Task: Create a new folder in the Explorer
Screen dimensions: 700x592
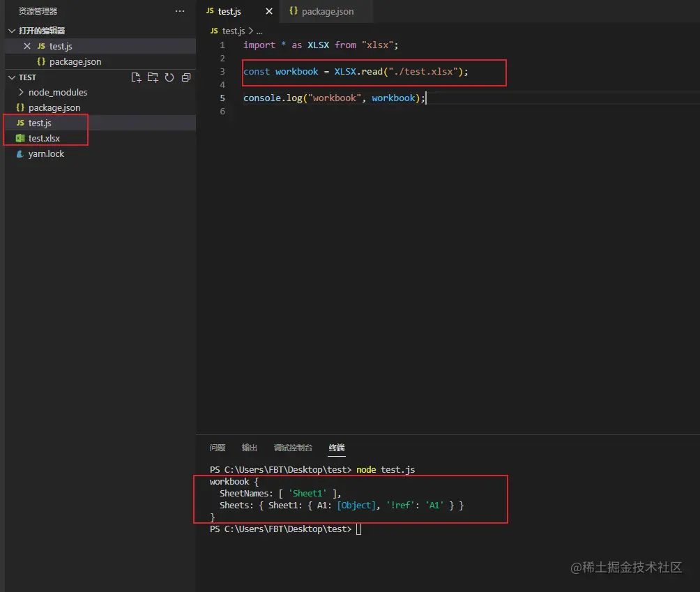Action: click(153, 77)
